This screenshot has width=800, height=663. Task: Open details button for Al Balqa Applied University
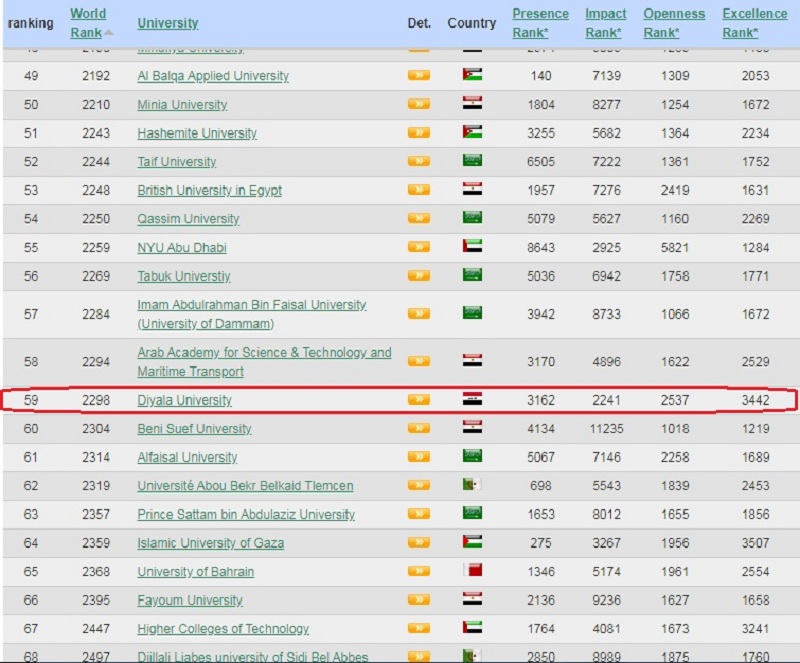coord(419,75)
